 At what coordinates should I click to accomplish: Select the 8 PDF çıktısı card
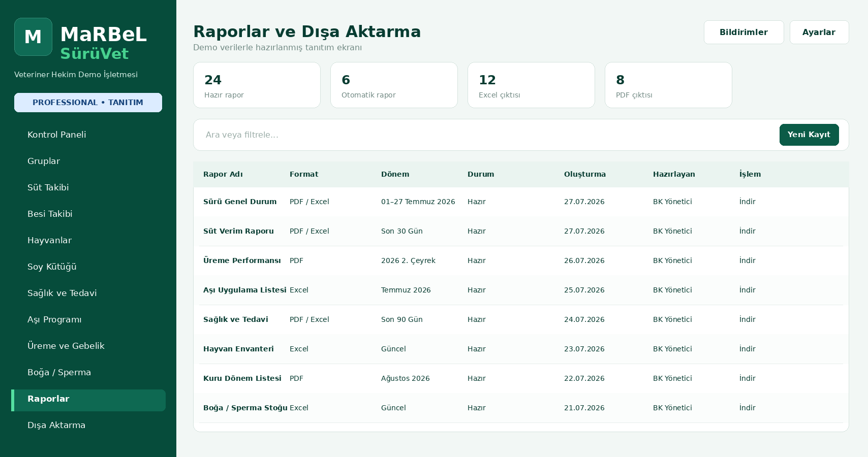tap(668, 85)
